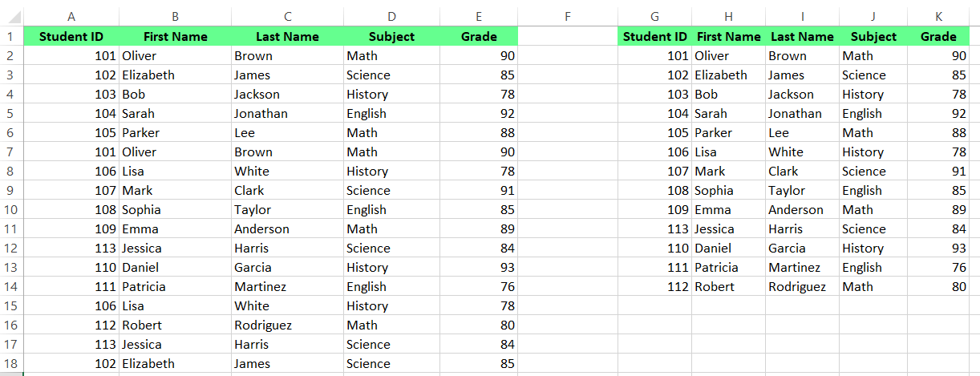
Task: Select the column A header
Action: [71, 16]
